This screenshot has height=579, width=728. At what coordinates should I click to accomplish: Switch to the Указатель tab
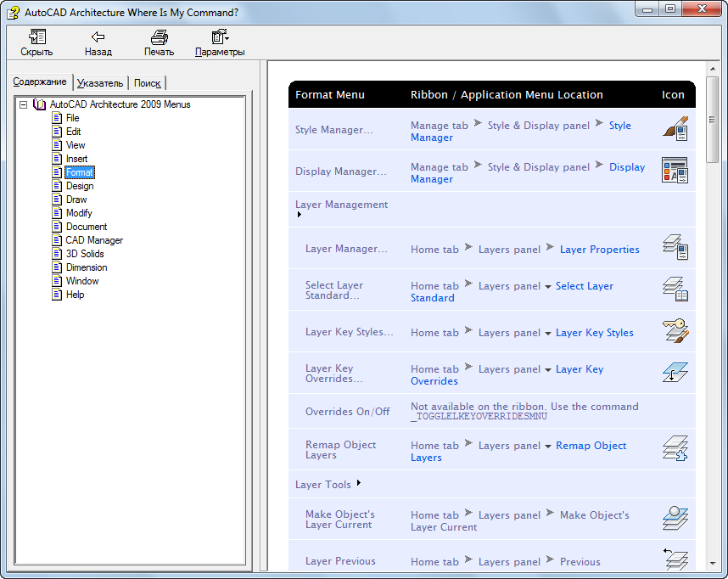coord(100,83)
